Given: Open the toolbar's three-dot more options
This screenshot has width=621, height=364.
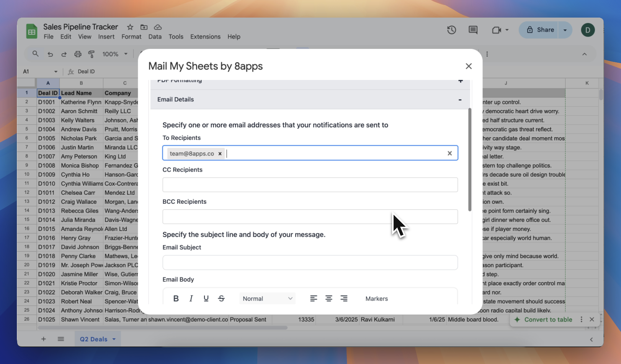Looking at the screenshot, I should coord(487,54).
